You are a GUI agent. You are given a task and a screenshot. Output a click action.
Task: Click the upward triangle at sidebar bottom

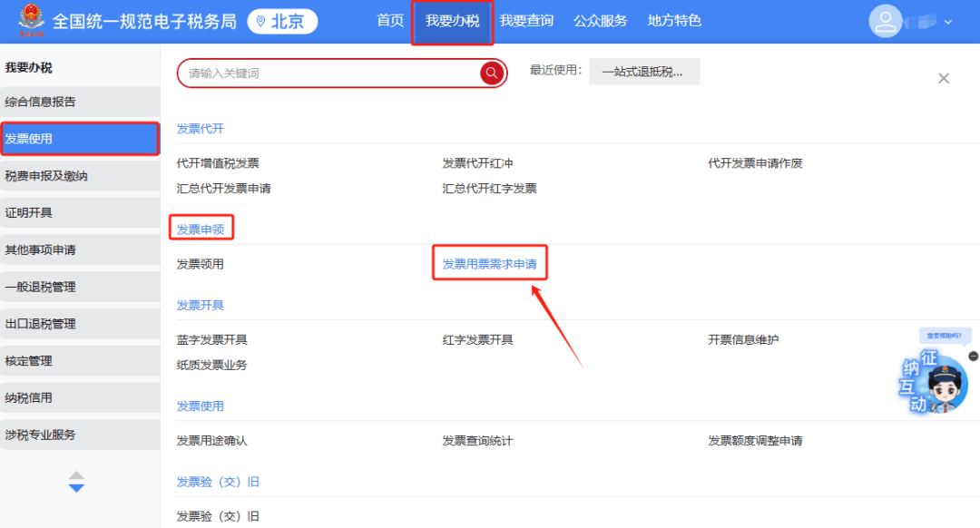pyautogui.click(x=77, y=475)
